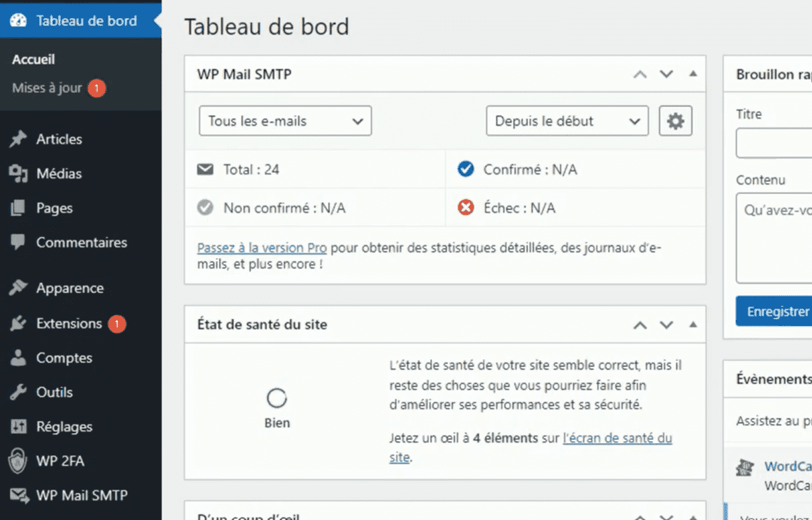This screenshot has width=812, height=520.
Task: Collapse the WP Mail SMTP widget panel
Action: pyautogui.click(x=693, y=74)
